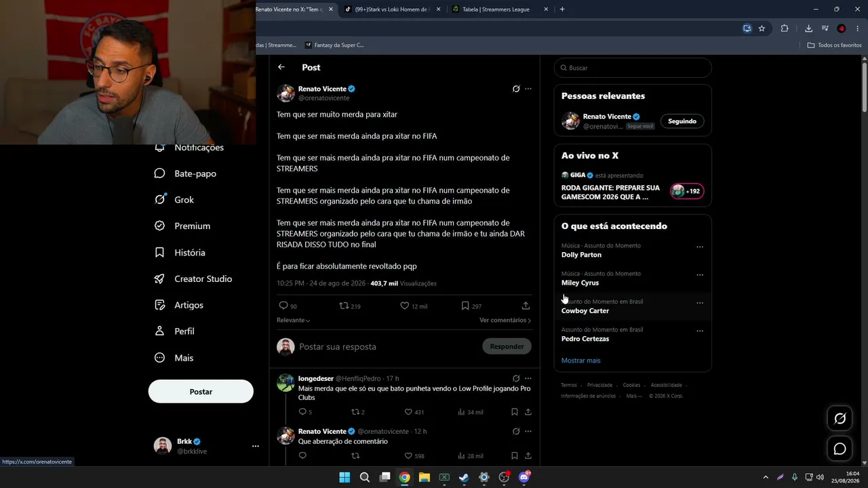
Task: Open Discord from the taskbar
Action: (524, 477)
